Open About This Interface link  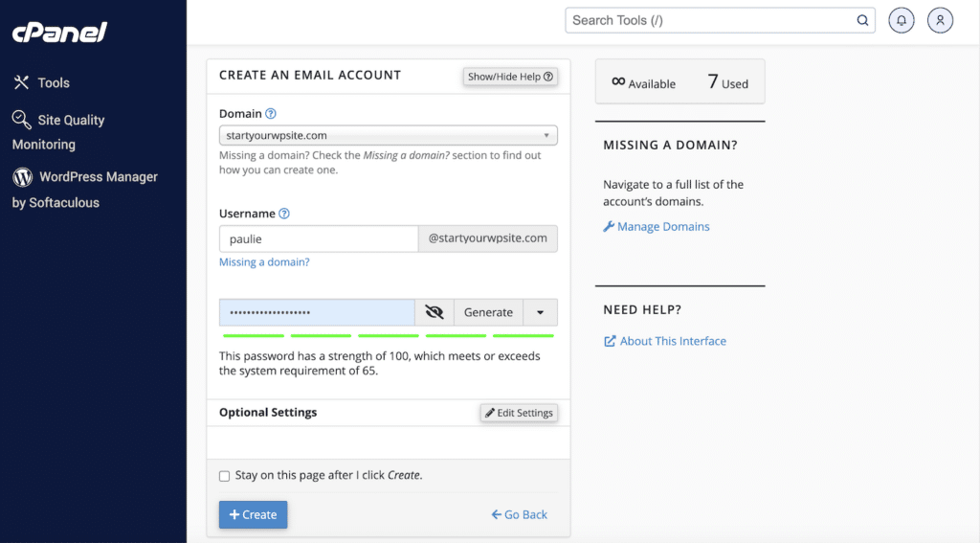(665, 341)
